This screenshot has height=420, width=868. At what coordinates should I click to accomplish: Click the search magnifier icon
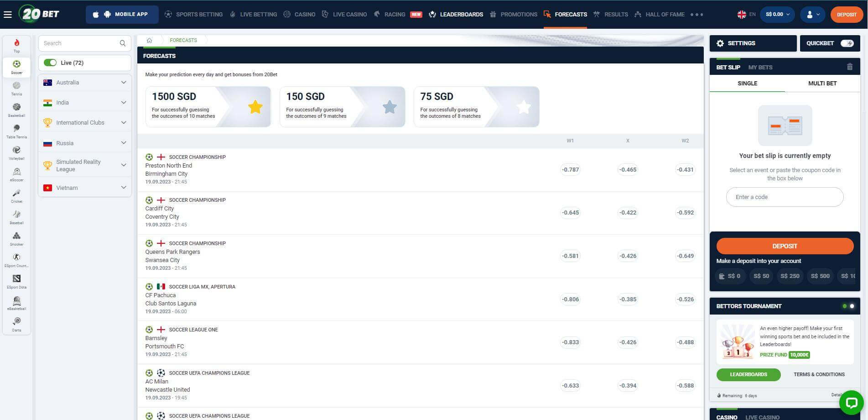[122, 43]
